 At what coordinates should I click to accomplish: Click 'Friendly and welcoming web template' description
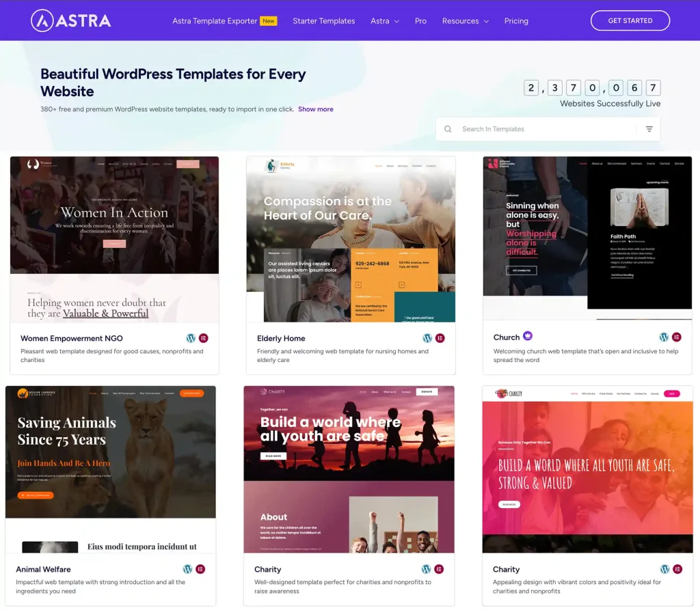[342, 355]
